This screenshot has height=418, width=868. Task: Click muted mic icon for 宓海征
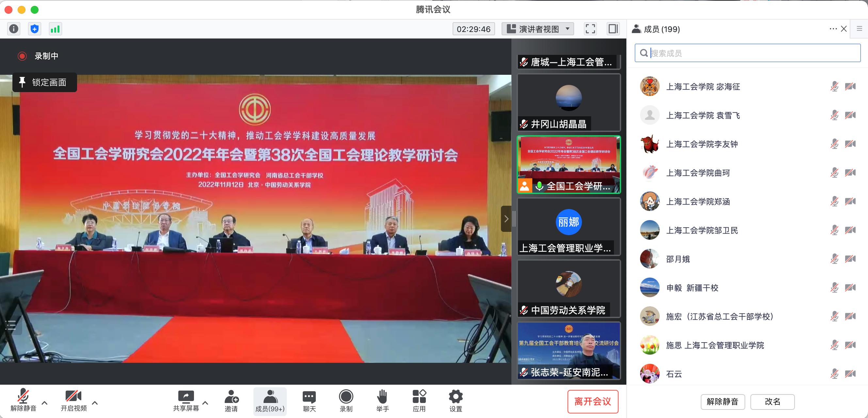click(834, 87)
